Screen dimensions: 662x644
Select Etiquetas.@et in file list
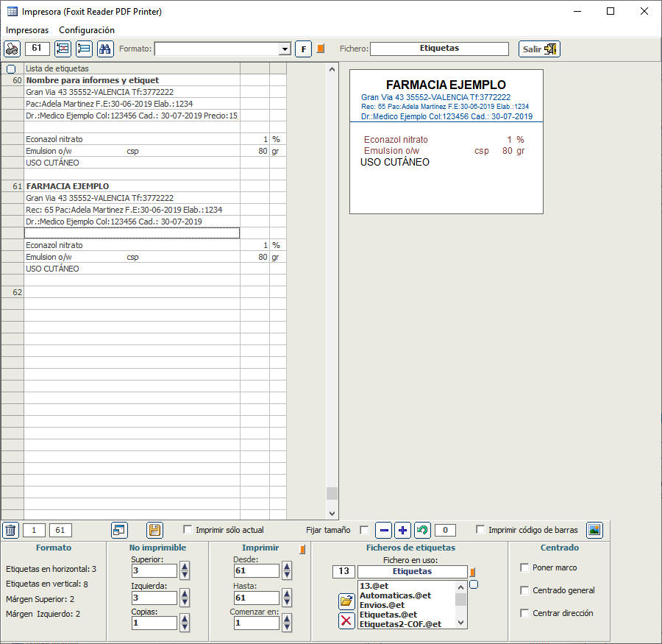388,615
